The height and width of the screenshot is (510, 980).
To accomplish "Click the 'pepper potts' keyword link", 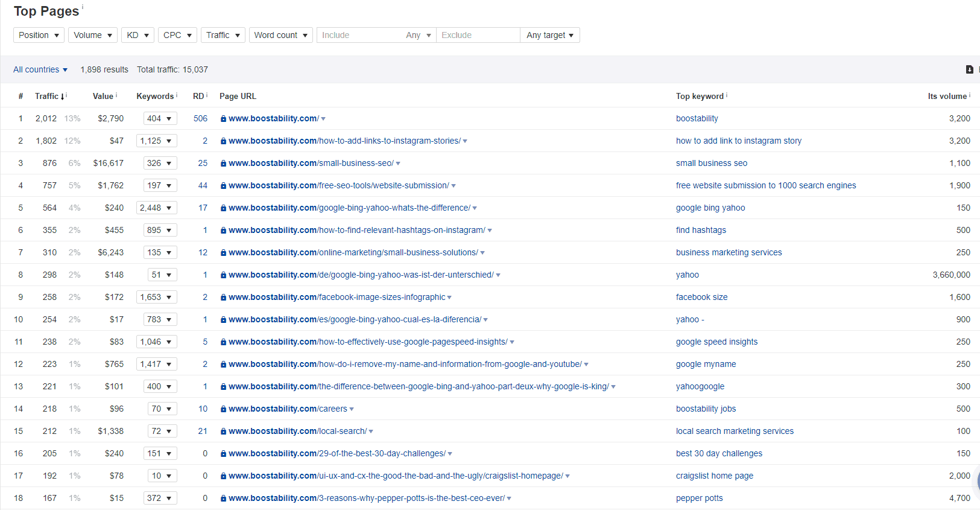I will coord(700,498).
